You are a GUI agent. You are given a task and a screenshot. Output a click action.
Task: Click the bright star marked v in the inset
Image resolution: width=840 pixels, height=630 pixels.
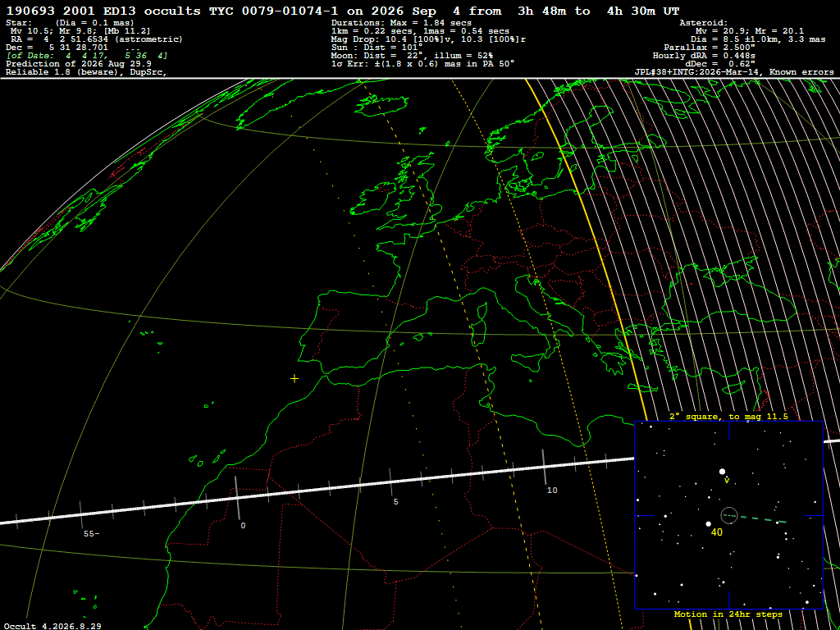click(722, 472)
